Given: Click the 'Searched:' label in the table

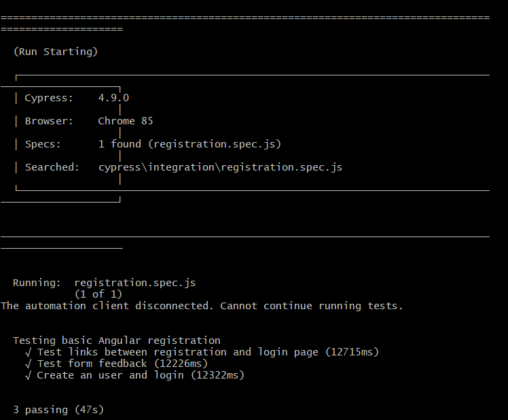Looking at the screenshot, I should click(x=52, y=167).
